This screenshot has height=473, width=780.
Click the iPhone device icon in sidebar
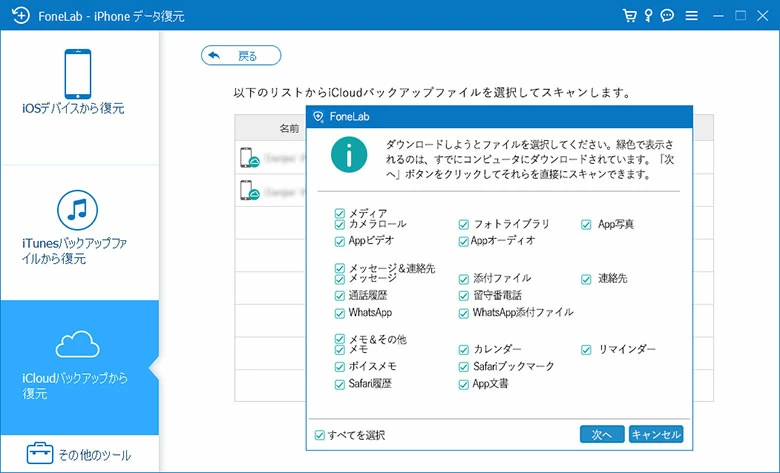[x=79, y=72]
